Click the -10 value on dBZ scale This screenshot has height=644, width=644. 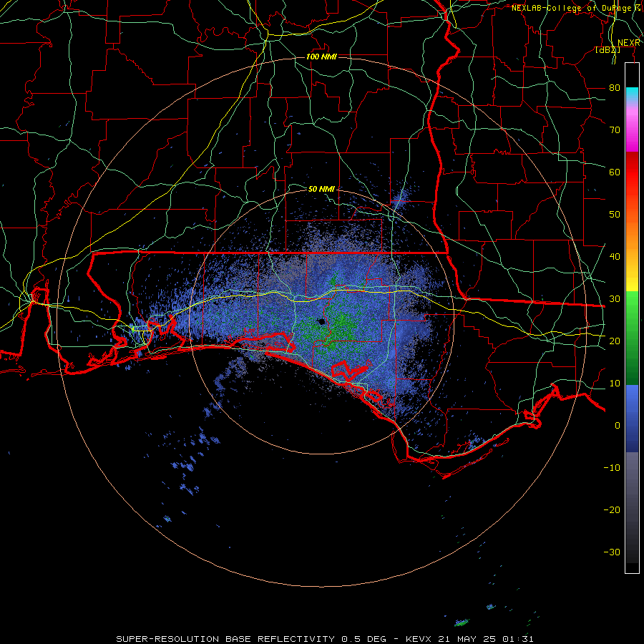click(612, 467)
